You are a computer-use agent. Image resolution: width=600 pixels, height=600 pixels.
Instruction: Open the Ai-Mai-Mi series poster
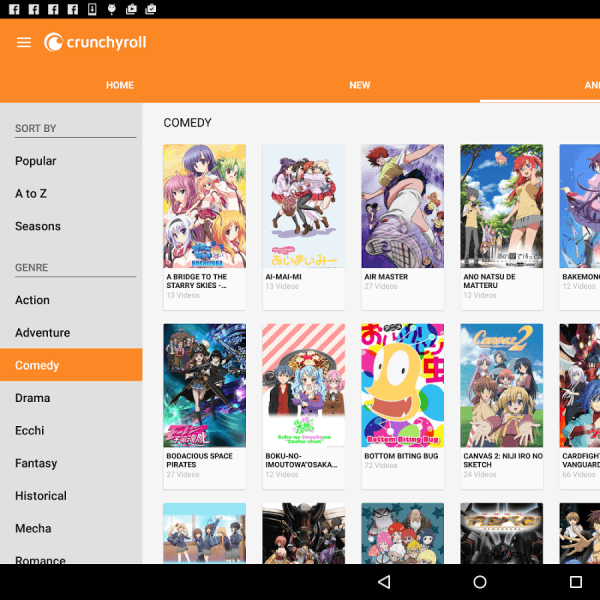tap(303, 206)
